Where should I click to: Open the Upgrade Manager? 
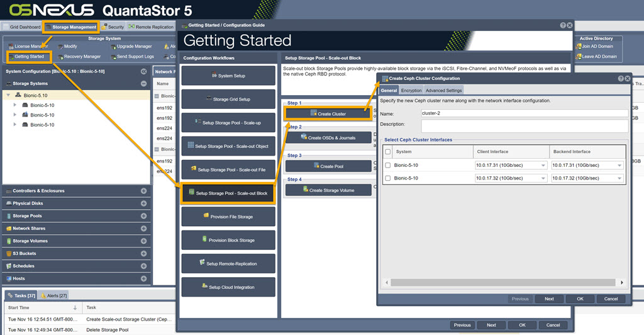click(x=131, y=47)
